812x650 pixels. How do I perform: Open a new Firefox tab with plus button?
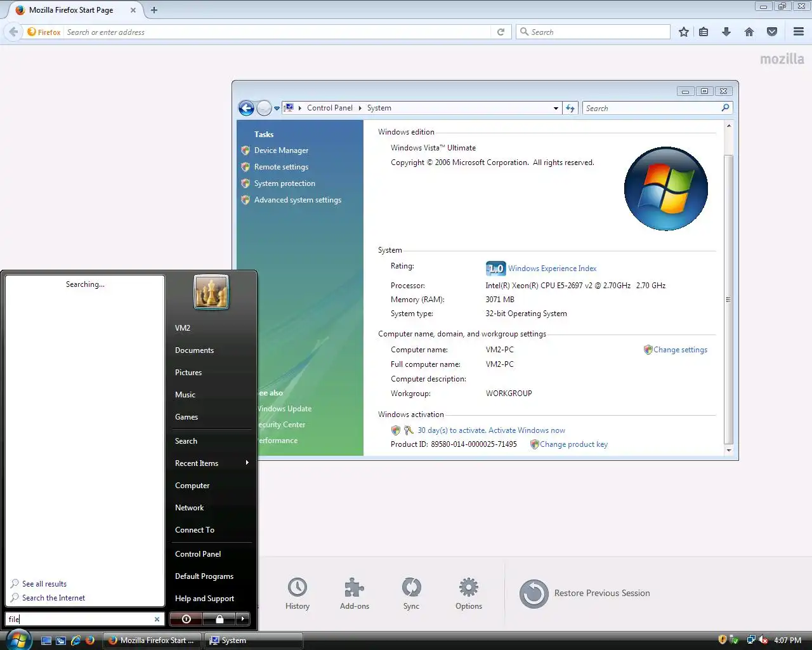(x=154, y=10)
